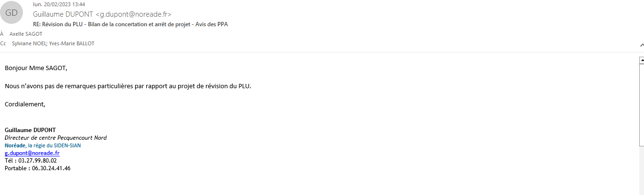Screen dimensions: 644x195
Task: Click the Tél : 03.27.99.80.02 line
Action: 31,161
